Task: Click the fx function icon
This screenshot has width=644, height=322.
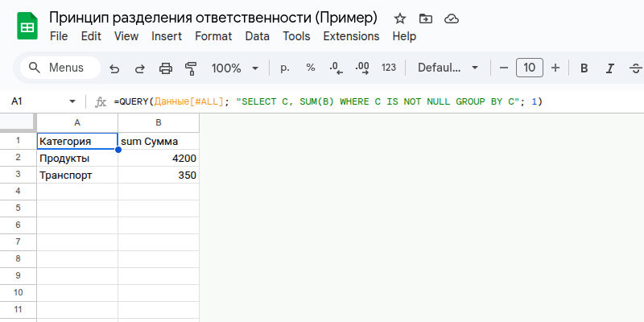Action: (101, 102)
